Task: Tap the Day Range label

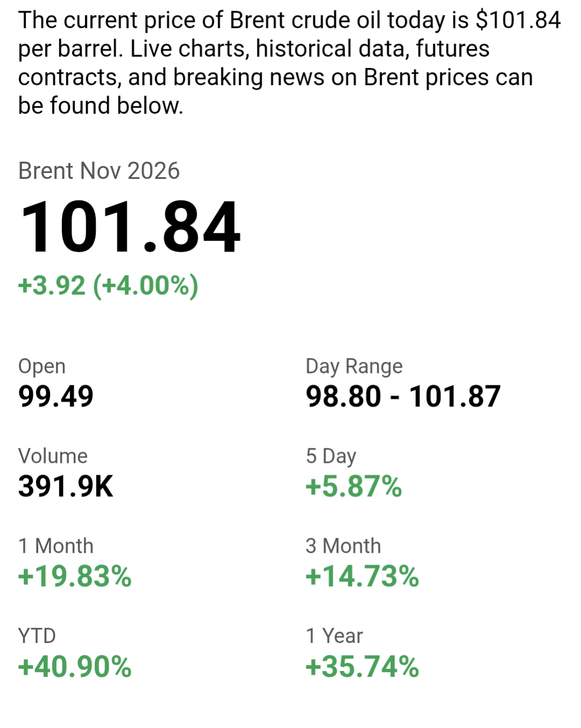Action: [354, 366]
